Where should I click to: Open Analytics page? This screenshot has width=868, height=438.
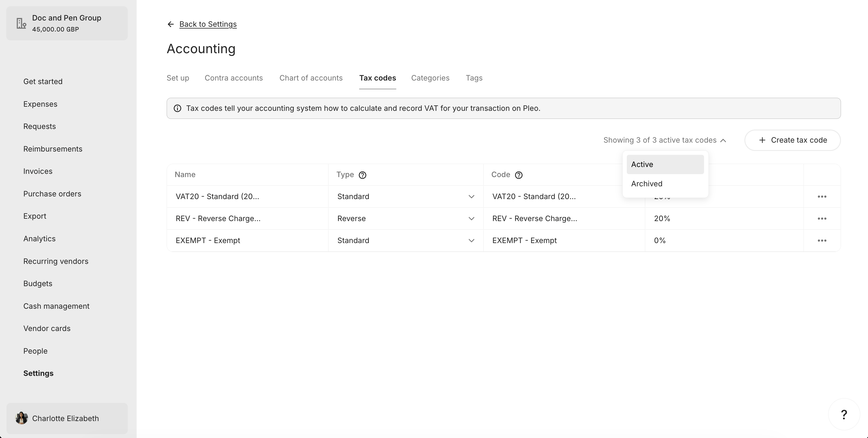40,239
